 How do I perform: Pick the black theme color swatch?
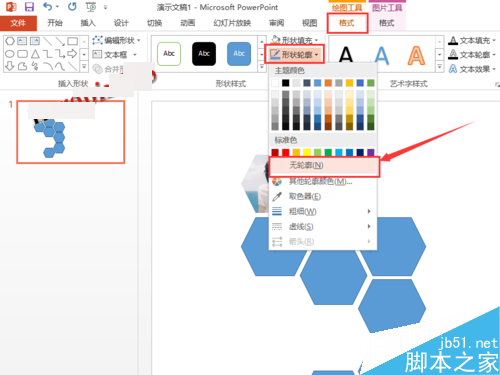point(285,83)
